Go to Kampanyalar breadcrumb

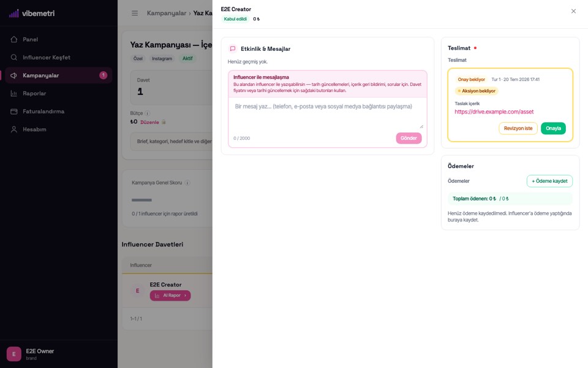tap(167, 13)
